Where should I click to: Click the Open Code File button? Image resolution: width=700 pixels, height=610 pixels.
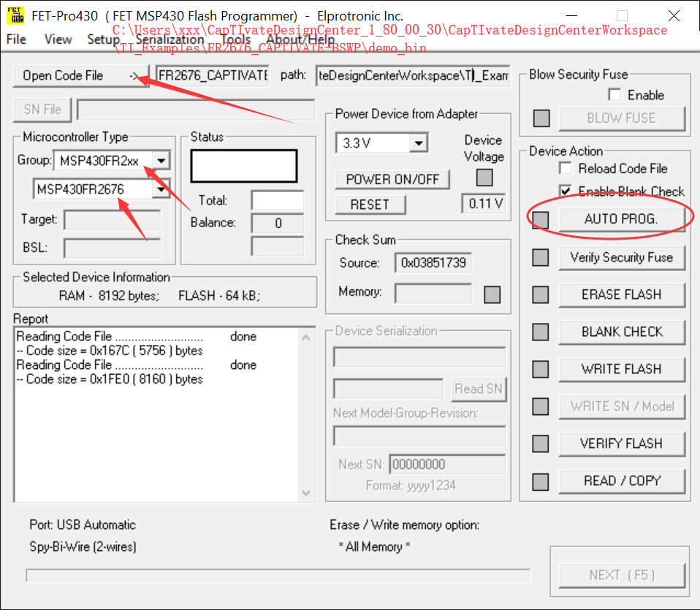pos(81,76)
